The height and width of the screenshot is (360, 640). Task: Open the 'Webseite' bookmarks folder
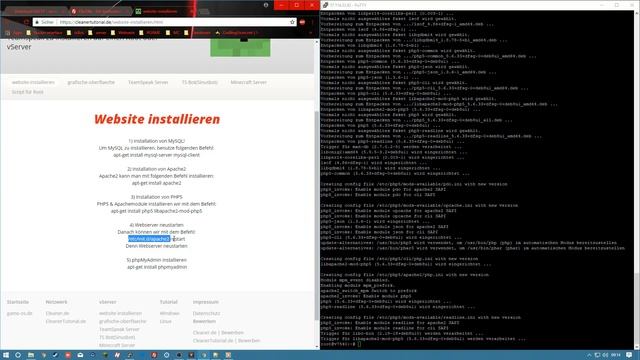[x=123, y=33]
